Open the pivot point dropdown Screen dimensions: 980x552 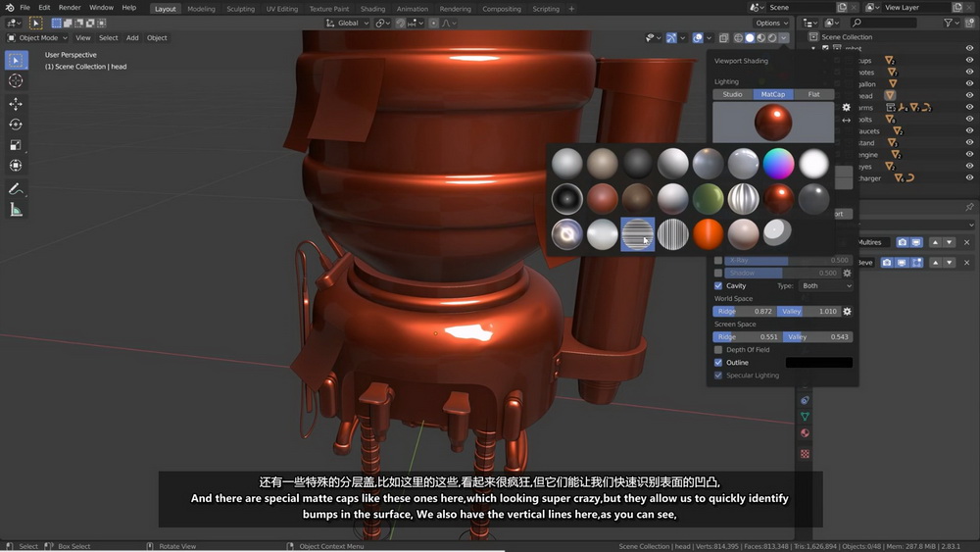[x=382, y=24]
